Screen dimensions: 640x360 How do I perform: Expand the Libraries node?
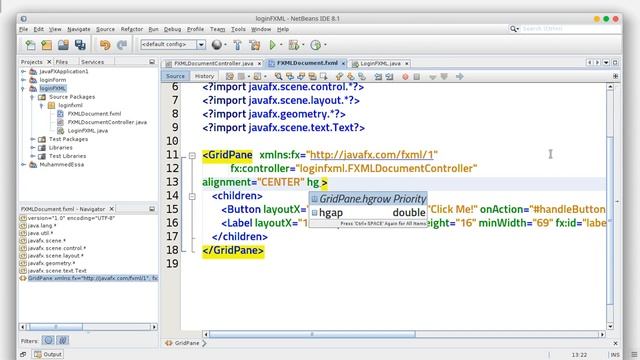click(x=33, y=148)
